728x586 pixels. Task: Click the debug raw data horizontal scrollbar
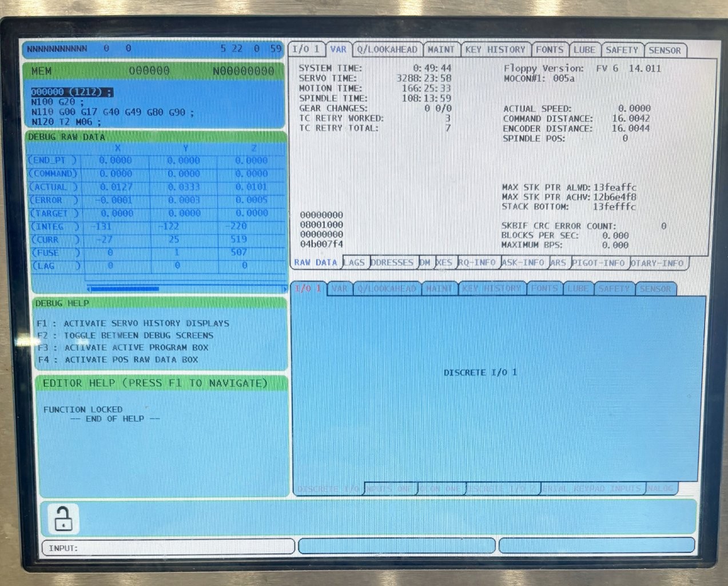186,289
